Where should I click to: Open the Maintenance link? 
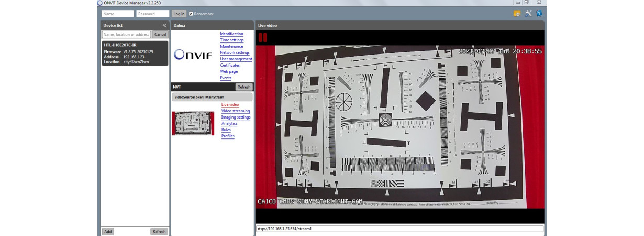231,46
